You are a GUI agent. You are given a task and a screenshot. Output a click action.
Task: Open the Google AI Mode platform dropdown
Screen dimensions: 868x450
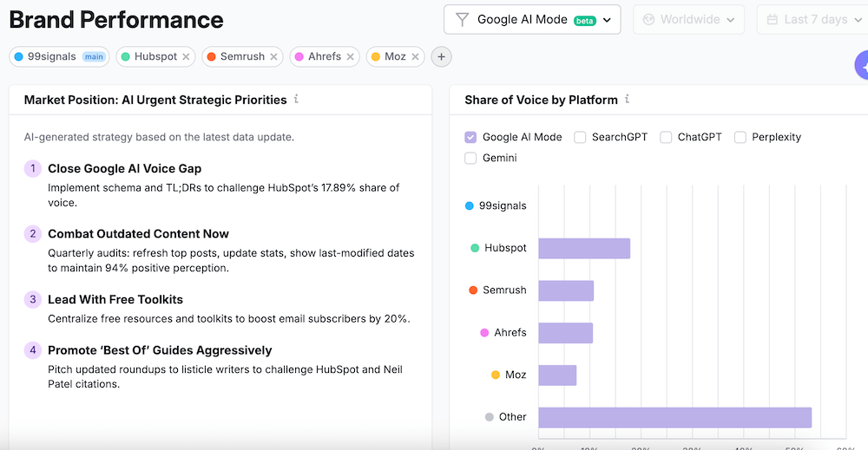click(532, 20)
